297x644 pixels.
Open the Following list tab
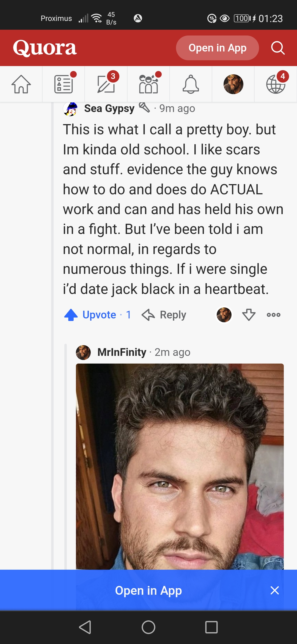[64, 84]
